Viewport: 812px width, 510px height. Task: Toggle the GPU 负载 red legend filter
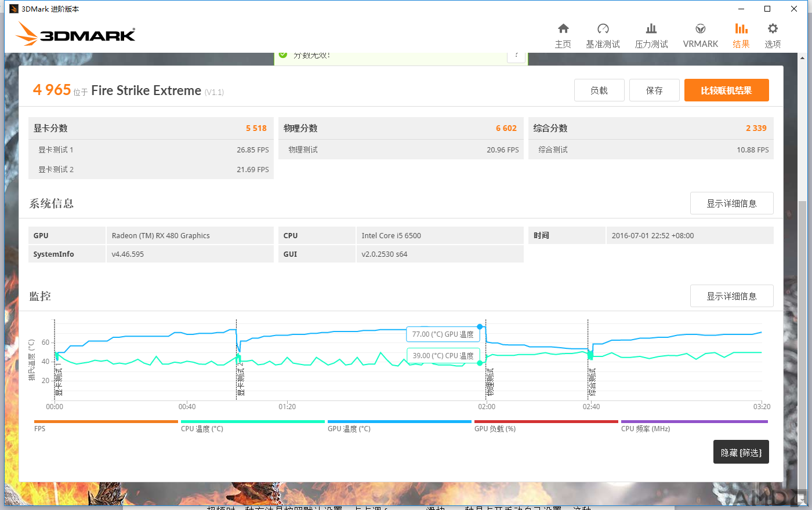(546, 426)
